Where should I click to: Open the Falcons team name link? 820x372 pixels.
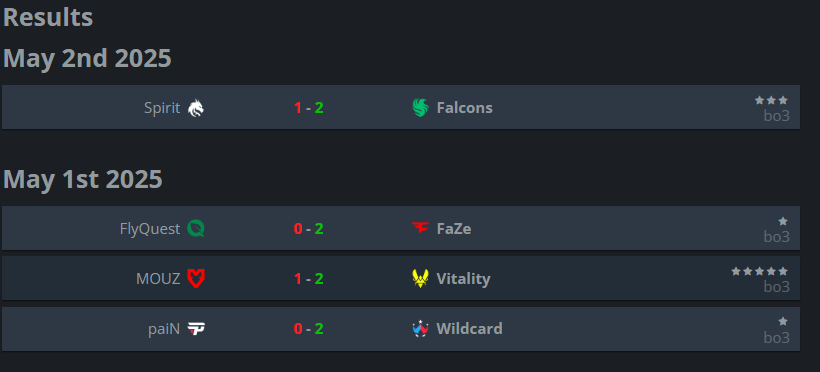coord(464,108)
